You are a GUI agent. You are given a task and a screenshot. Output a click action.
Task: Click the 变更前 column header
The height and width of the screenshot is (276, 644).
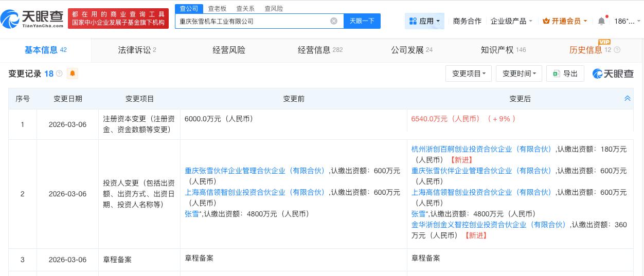coord(294,99)
